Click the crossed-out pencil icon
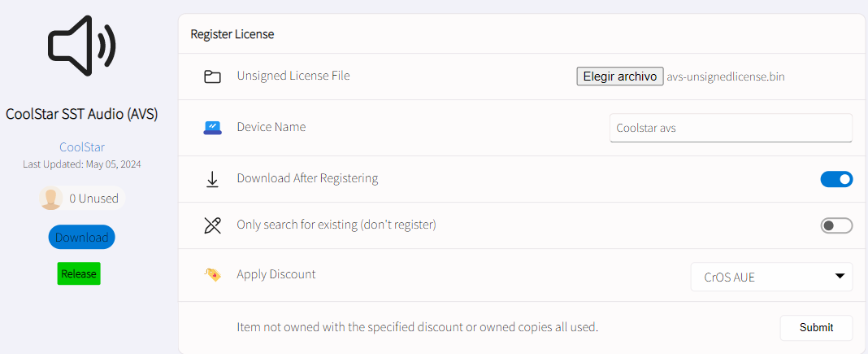 tap(212, 225)
